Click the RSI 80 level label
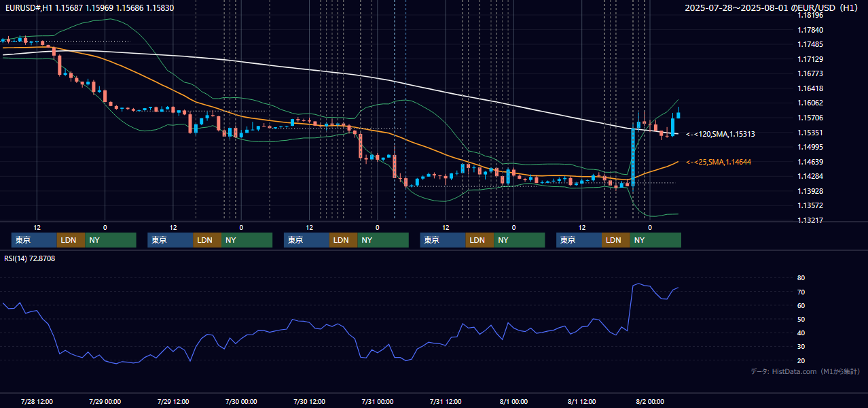868x408 pixels. [801, 278]
